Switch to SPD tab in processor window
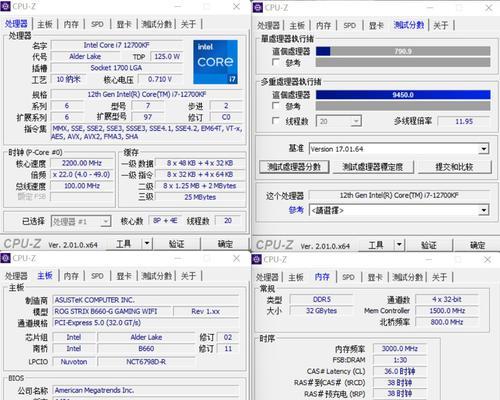This screenshot has width=500, height=400. point(97,24)
